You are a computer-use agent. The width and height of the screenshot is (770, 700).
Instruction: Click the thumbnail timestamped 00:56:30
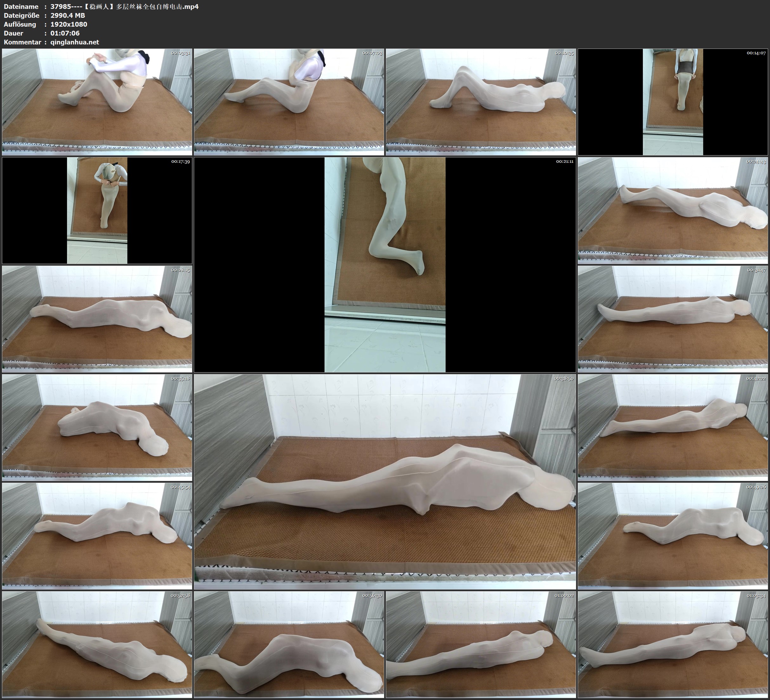click(x=289, y=644)
